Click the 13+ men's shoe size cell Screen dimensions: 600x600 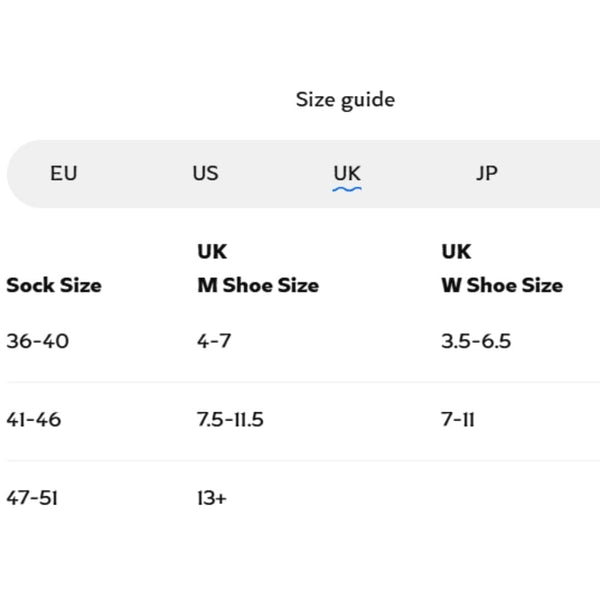pyautogui.click(x=212, y=498)
